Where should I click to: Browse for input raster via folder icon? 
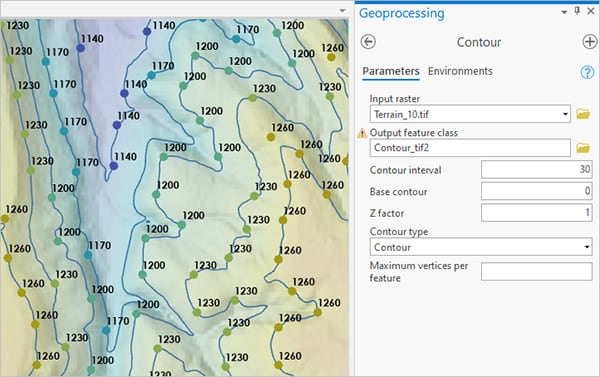(x=583, y=114)
